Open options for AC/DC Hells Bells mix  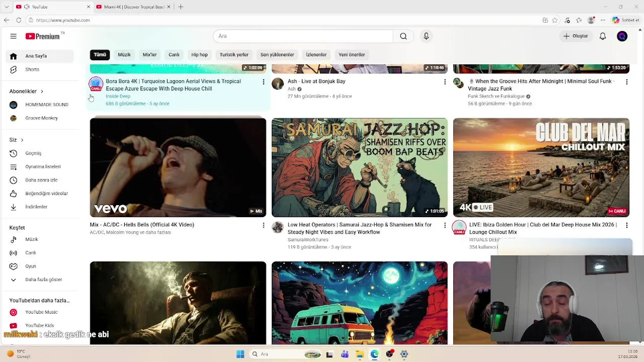[x=263, y=225]
